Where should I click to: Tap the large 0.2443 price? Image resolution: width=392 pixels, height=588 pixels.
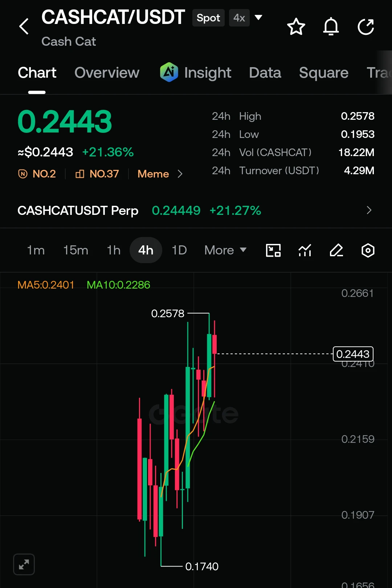pos(65,122)
